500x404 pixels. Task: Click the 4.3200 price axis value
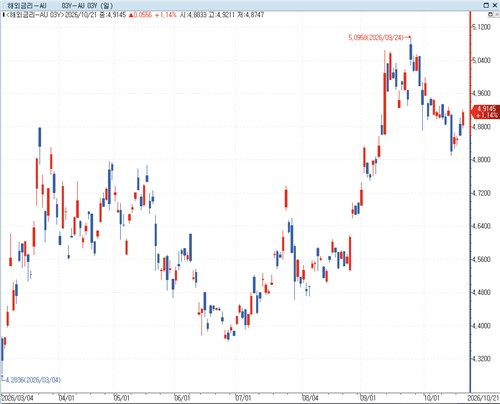[482, 359]
